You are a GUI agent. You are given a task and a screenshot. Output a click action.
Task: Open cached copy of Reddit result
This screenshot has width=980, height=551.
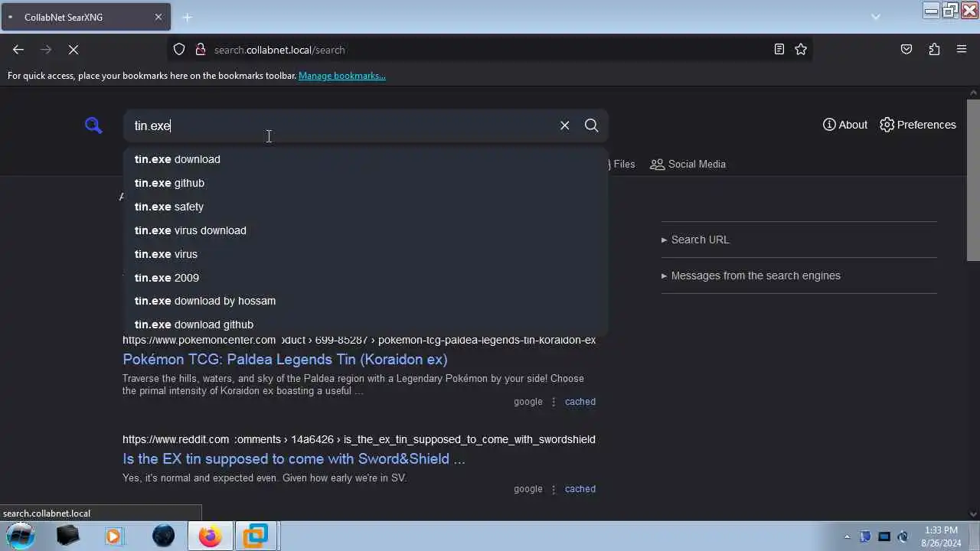(580, 488)
